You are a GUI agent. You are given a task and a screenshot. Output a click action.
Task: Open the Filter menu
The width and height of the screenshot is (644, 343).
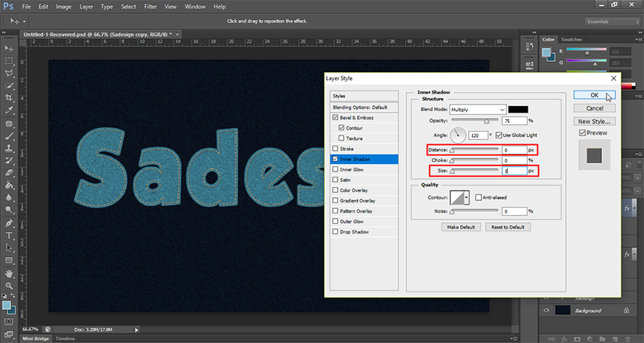(150, 7)
